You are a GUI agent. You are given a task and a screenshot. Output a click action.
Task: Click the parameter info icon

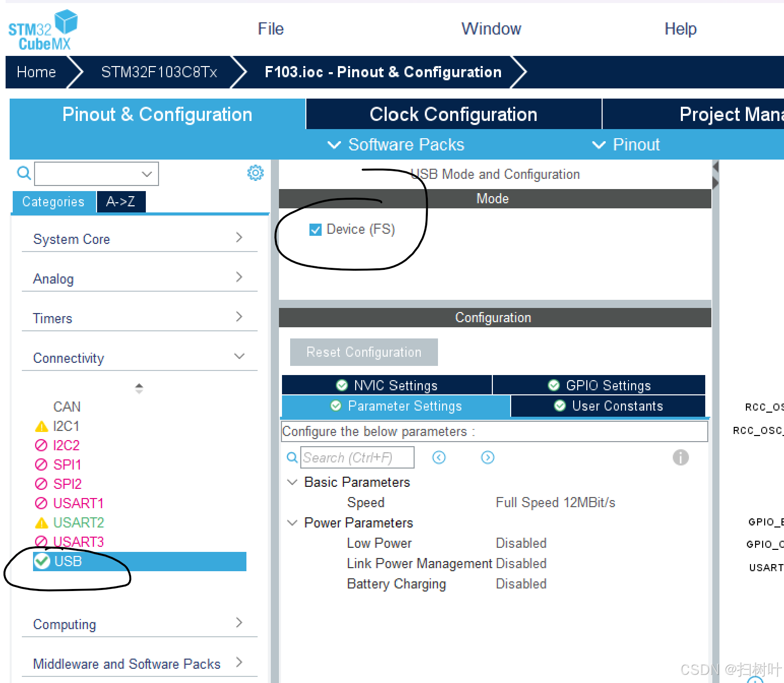[x=681, y=457]
